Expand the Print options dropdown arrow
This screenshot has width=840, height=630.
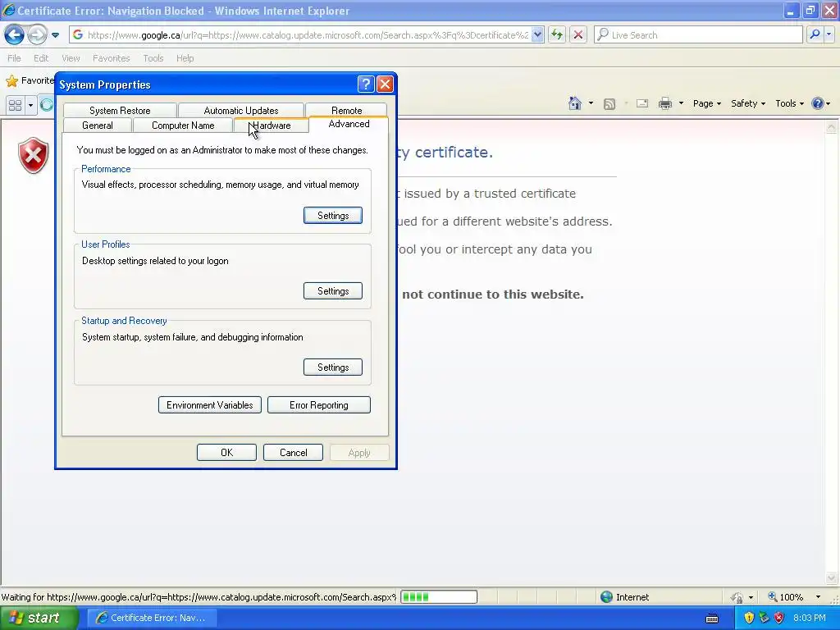(x=681, y=103)
